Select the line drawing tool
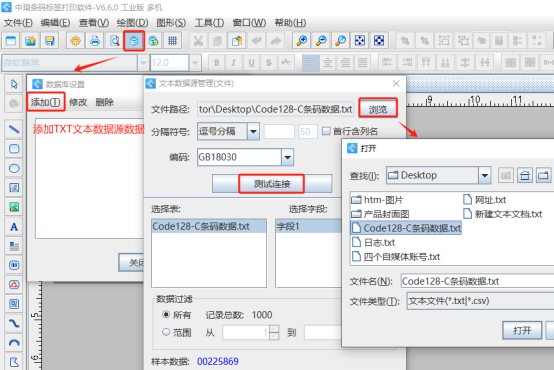Screen dimensions: 554x370 click(14, 129)
